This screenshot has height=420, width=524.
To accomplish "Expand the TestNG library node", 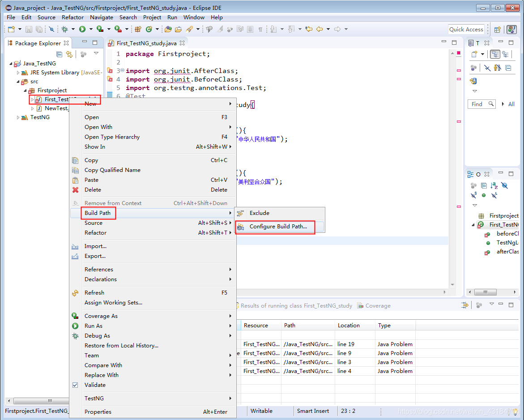I will [18, 117].
